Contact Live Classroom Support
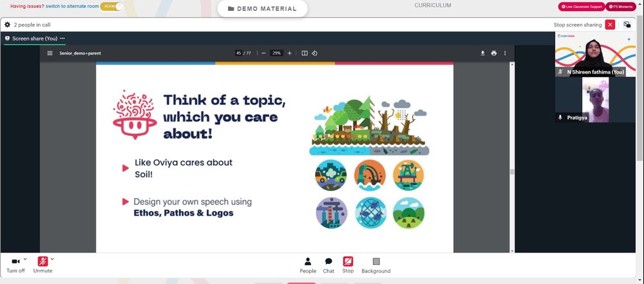The height and width of the screenshot is (284, 644). tap(582, 6)
